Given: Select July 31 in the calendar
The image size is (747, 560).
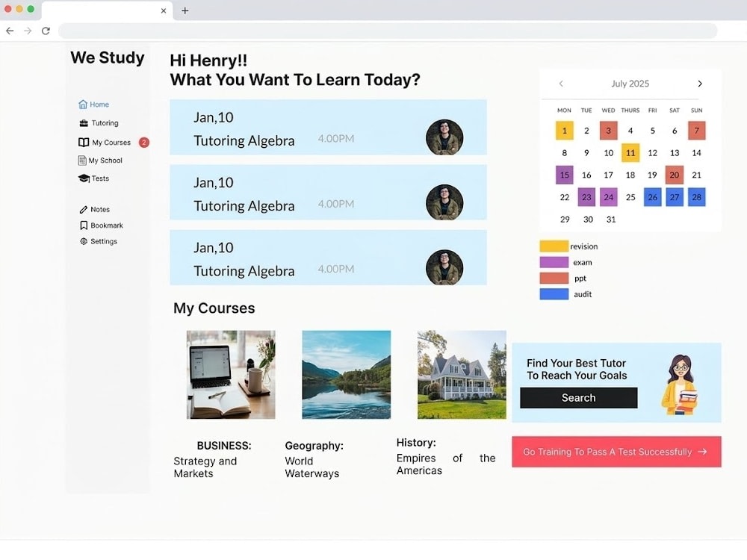Looking at the screenshot, I should [x=611, y=220].
